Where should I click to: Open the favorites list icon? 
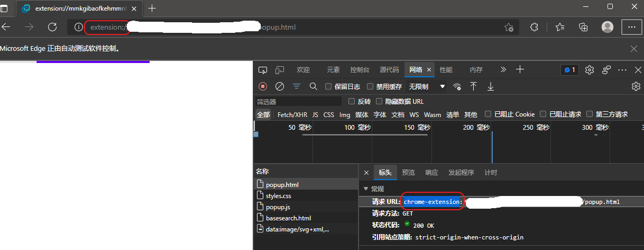tap(560, 27)
